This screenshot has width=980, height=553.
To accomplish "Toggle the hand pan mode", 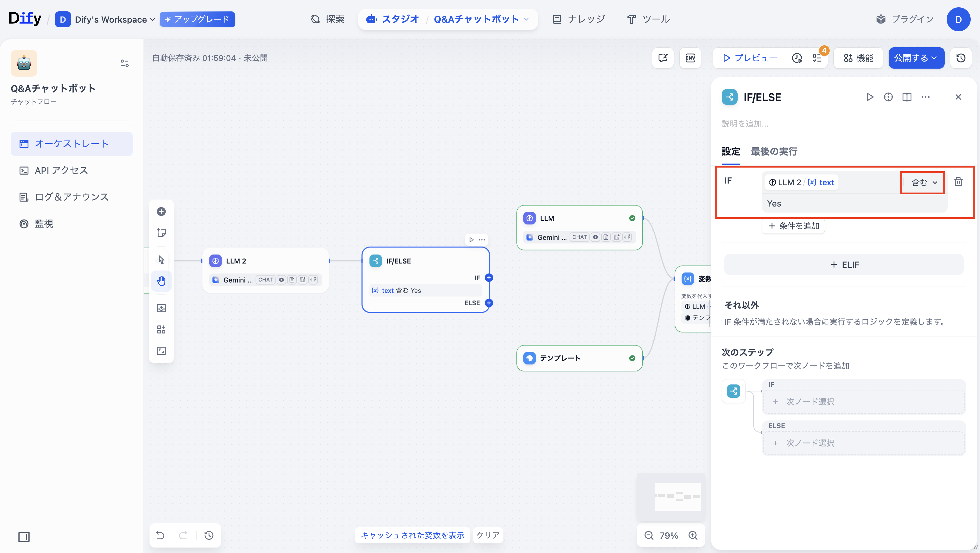I will pyautogui.click(x=161, y=281).
